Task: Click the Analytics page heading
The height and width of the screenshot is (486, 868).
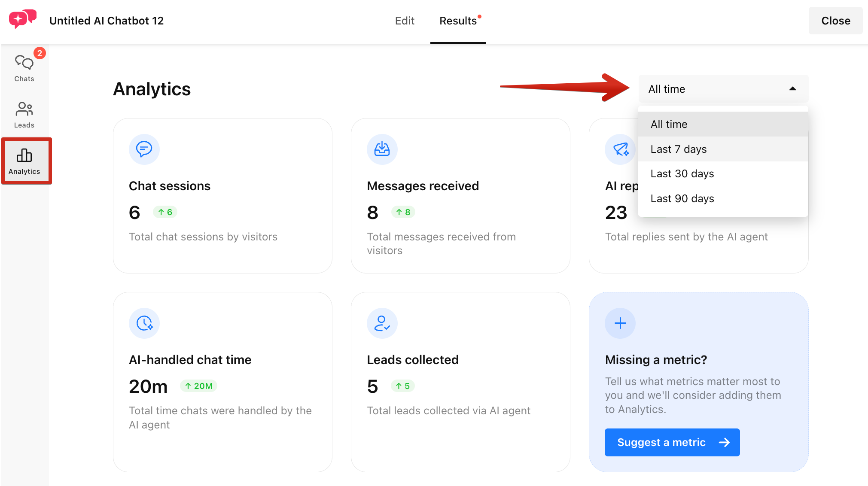Action: pyautogui.click(x=152, y=89)
